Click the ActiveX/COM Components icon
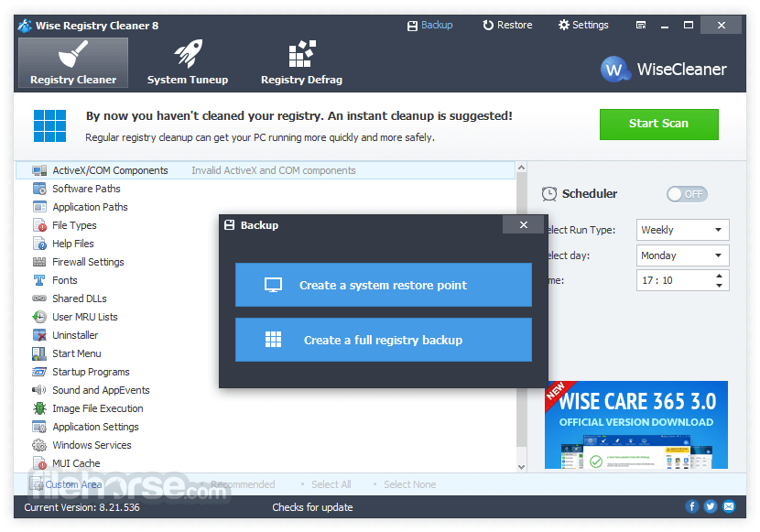The height and width of the screenshot is (532, 760). (x=39, y=170)
